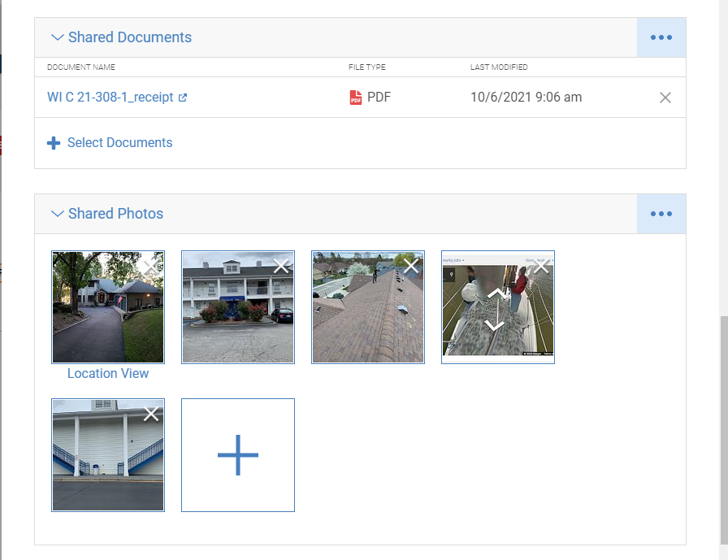Open white building with blue stairs photo
The width and height of the screenshot is (728, 560).
[x=108, y=455]
